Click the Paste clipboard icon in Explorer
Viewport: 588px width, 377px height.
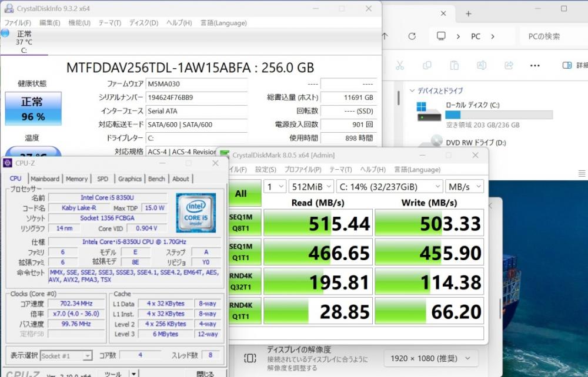click(x=454, y=66)
